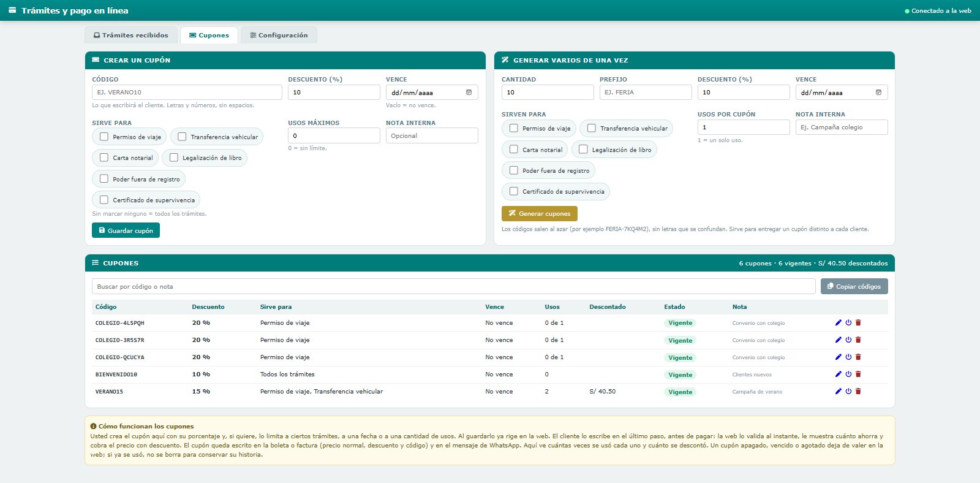Click the Generar cupones button
980x483 pixels.
click(540, 213)
